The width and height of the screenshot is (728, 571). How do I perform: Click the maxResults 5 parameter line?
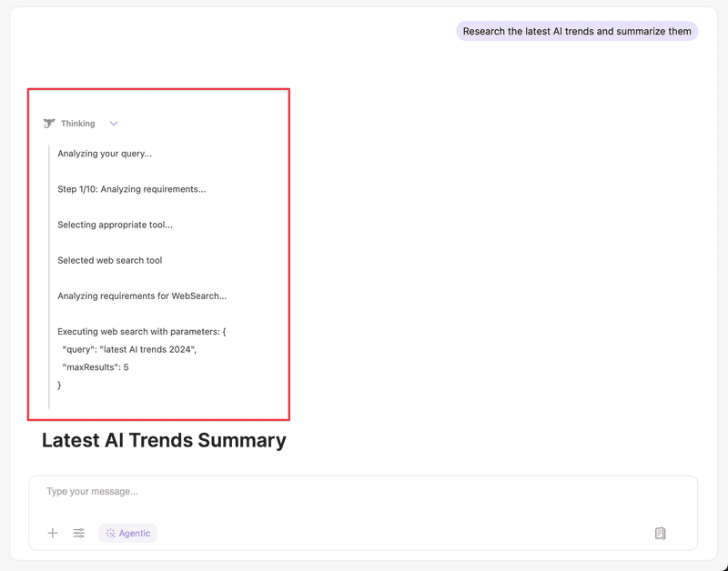tap(96, 367)
